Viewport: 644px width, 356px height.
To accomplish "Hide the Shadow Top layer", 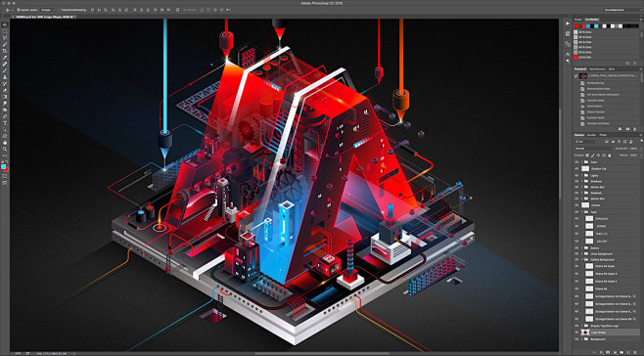I will [x=576, y=169].
